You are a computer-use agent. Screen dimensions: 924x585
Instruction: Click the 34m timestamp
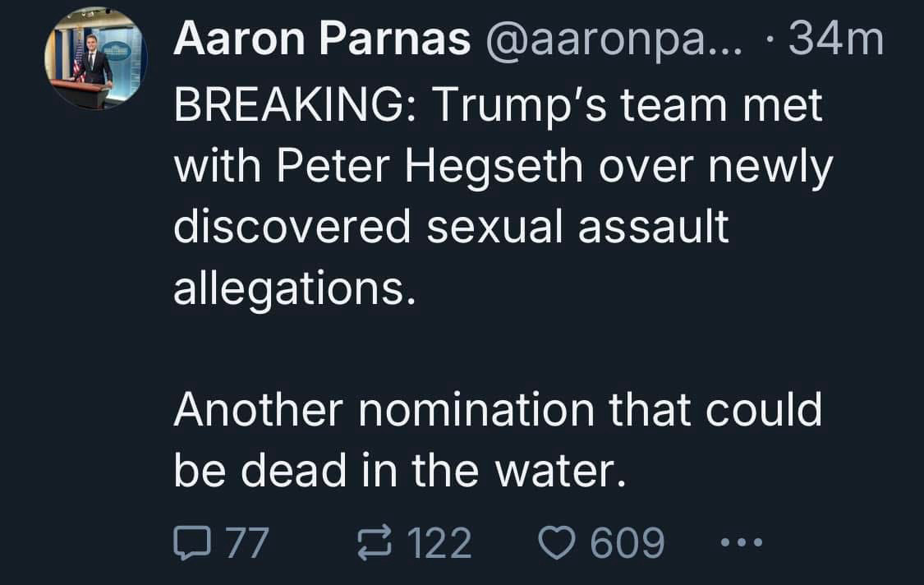pyautogui.click(x=835, y=39)
